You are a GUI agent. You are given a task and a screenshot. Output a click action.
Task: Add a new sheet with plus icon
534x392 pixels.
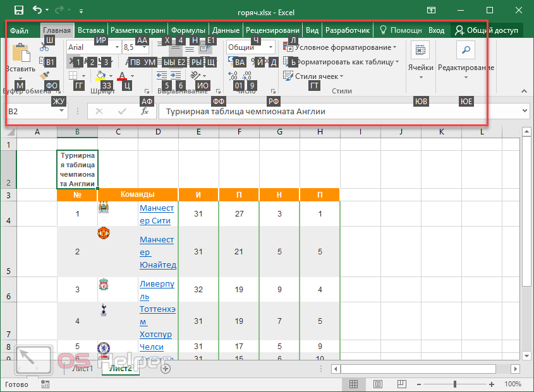(166, 369)
